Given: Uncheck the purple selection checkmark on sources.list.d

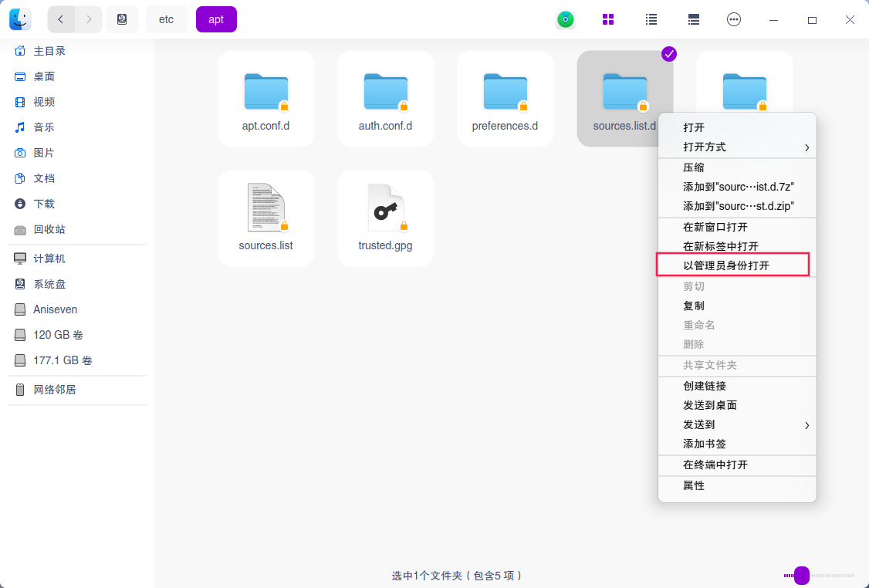Looking at the screenshot, I should tap(669, 54).
